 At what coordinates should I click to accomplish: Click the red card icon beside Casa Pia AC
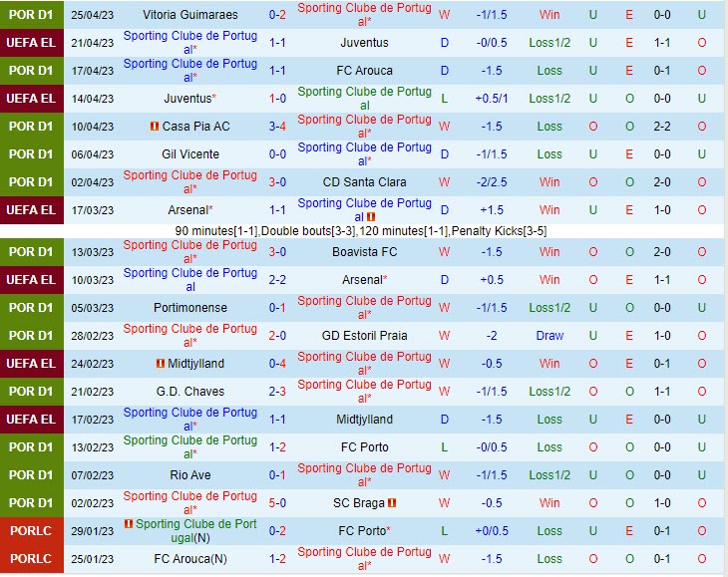[x=155, y=127]
